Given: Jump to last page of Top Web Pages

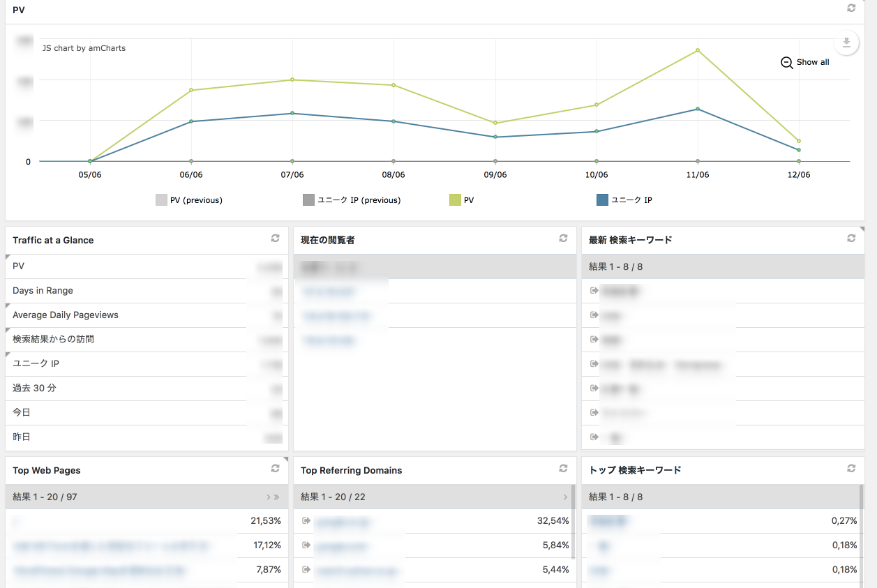Looking at the screenshot, I should 276,497.
